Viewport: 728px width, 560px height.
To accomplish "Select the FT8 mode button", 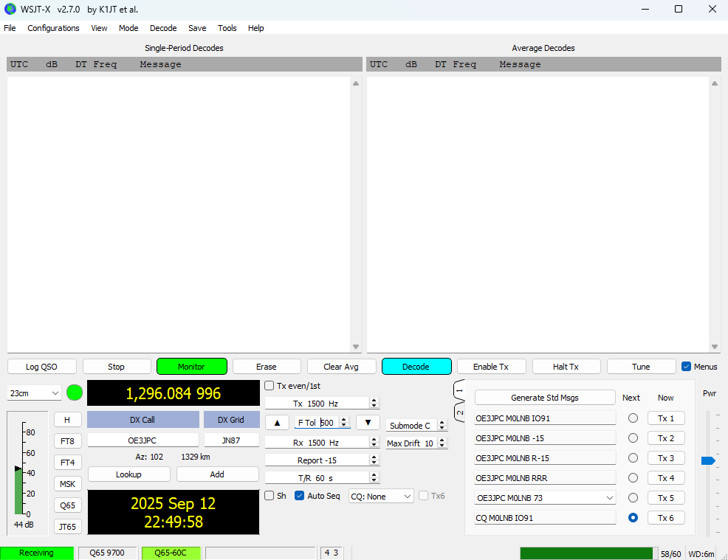I will [x=67, y=441].
